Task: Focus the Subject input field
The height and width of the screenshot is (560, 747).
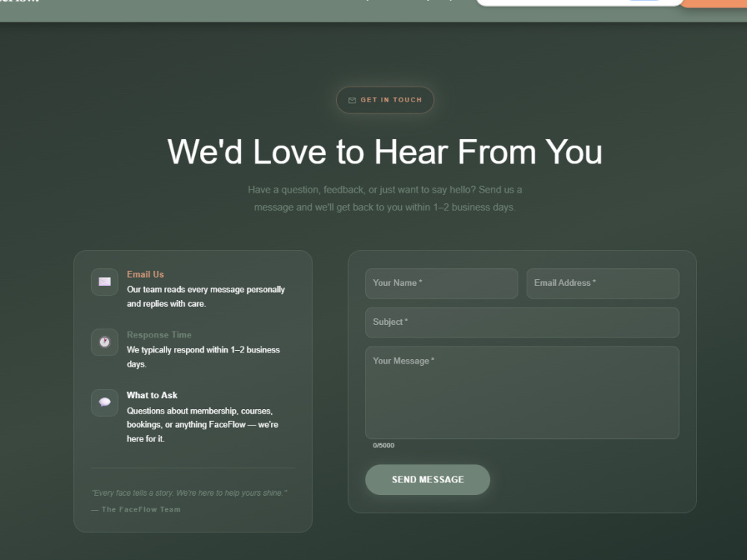Action: [522, 323]
